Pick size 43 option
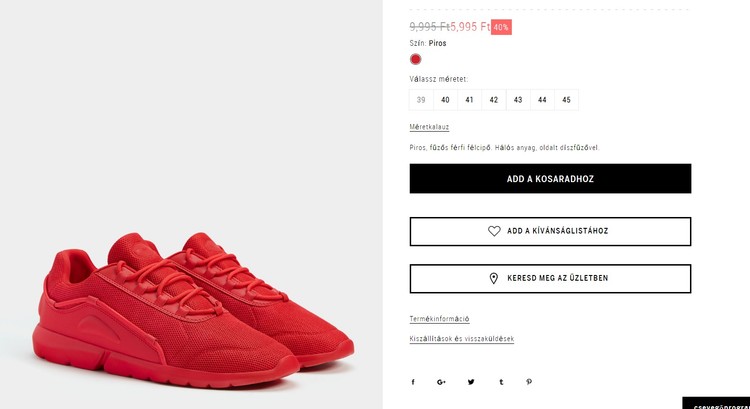This screenshot has height=409, width=750. point(518,100)
